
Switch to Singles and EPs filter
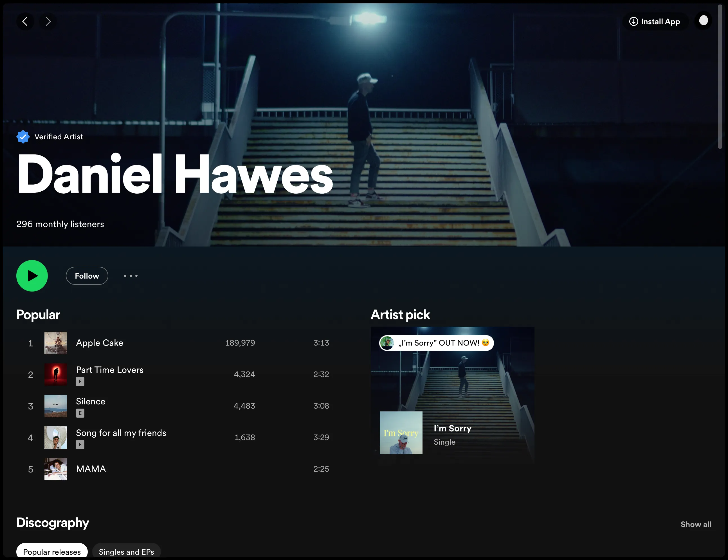[126, 552]
